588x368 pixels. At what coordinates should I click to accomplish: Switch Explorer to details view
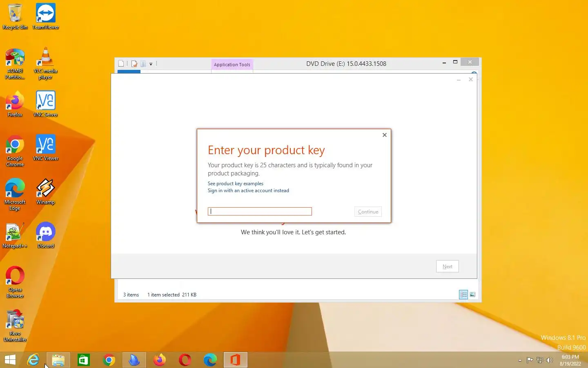(x=463, y=294)
